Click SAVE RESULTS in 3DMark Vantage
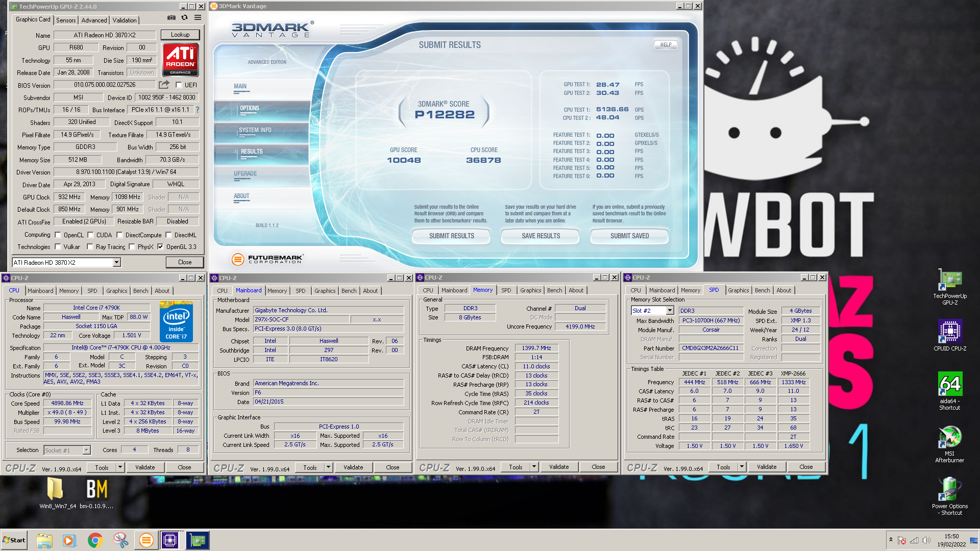Screen dimensions: 980x551 pos(541,236)
